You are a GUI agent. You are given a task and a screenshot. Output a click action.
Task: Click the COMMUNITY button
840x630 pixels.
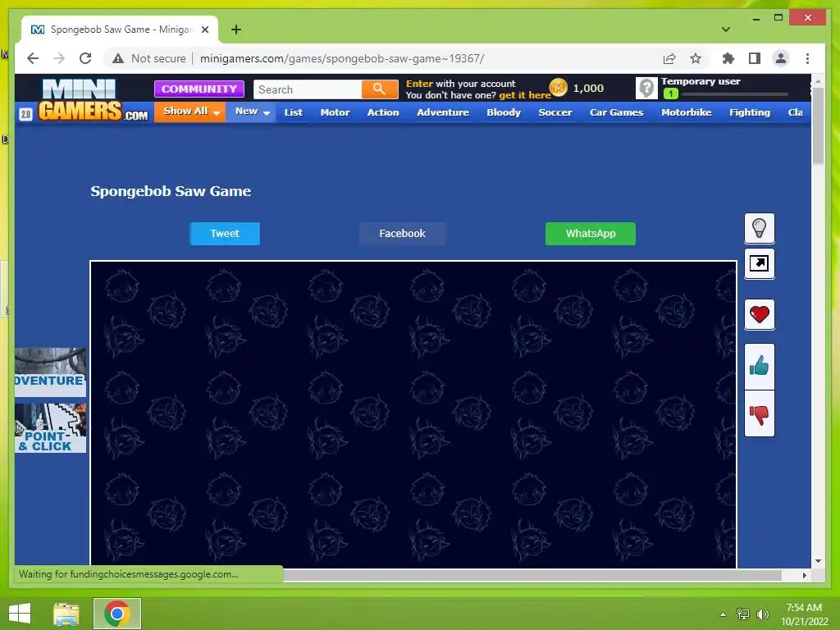coord(199,89)
